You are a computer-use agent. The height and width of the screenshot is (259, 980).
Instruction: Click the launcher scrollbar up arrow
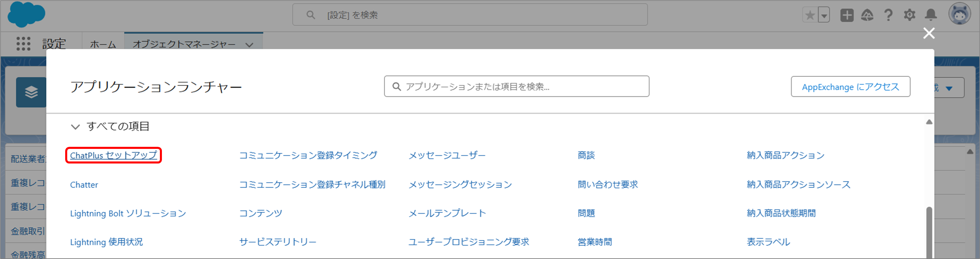pos(929,122)
